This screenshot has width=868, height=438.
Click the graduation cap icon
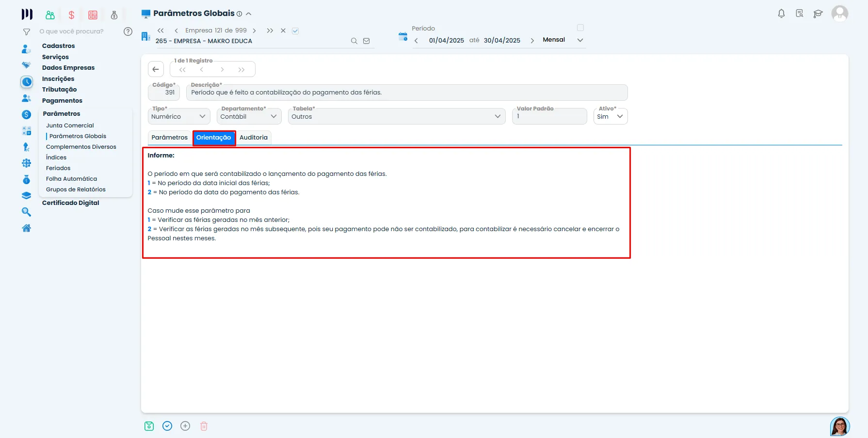[818, 14]
